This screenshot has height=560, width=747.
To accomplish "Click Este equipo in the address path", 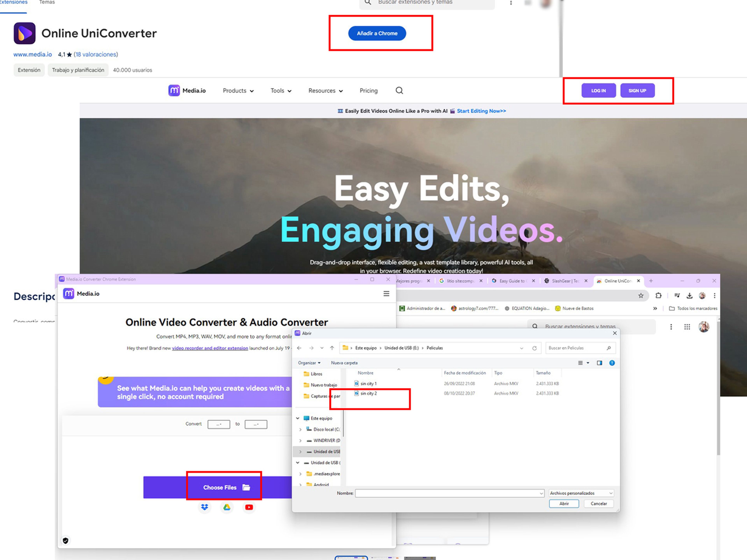I will 366,348.
